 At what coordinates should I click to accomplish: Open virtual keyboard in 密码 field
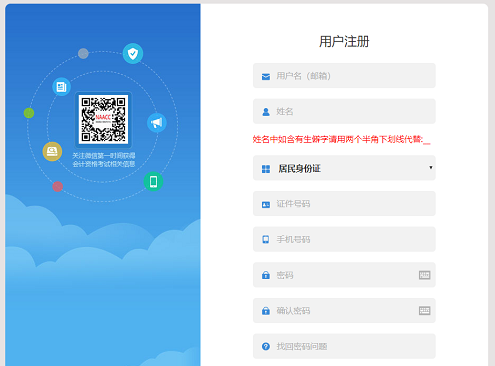[424, 275]
